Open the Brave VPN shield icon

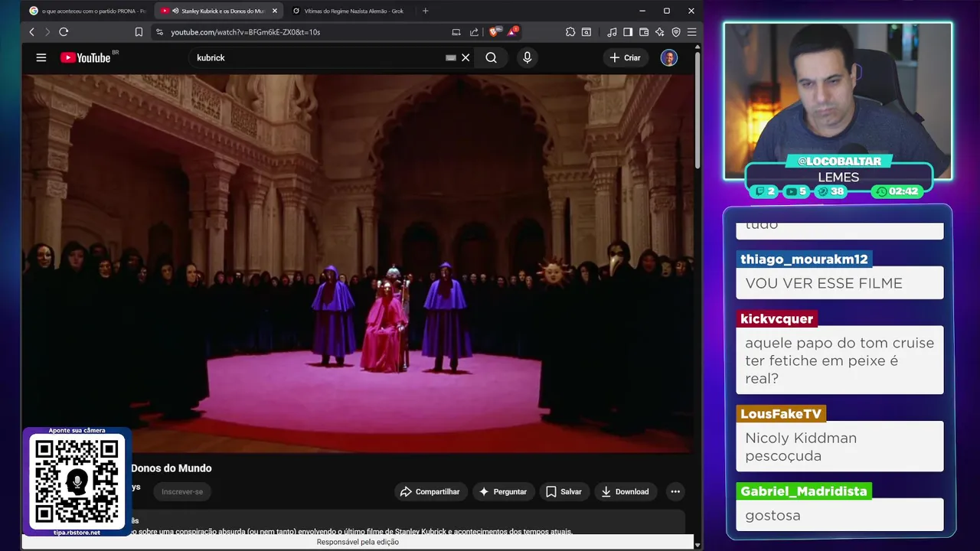tap(676, 32)
